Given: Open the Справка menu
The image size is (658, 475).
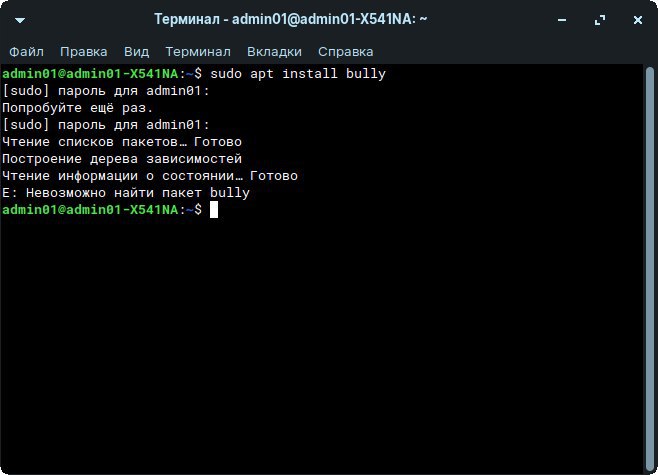Looking at the screenshot, I should (345, 51).
